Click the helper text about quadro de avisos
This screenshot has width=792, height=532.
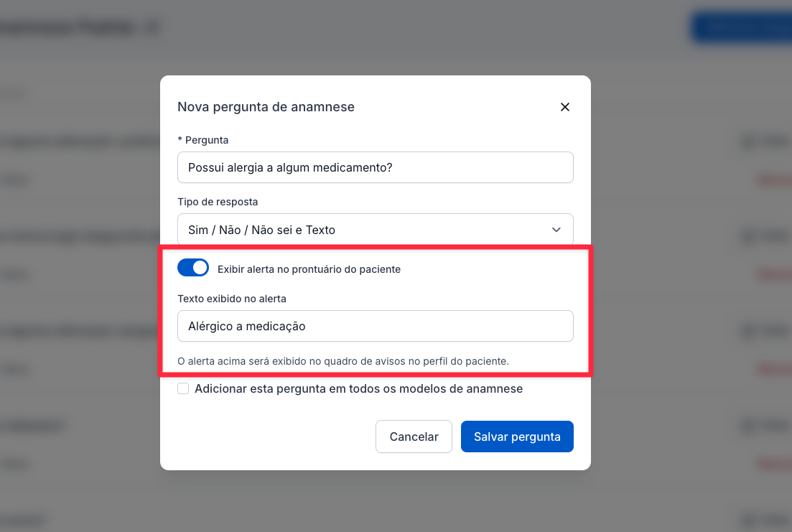click(343, 361)
